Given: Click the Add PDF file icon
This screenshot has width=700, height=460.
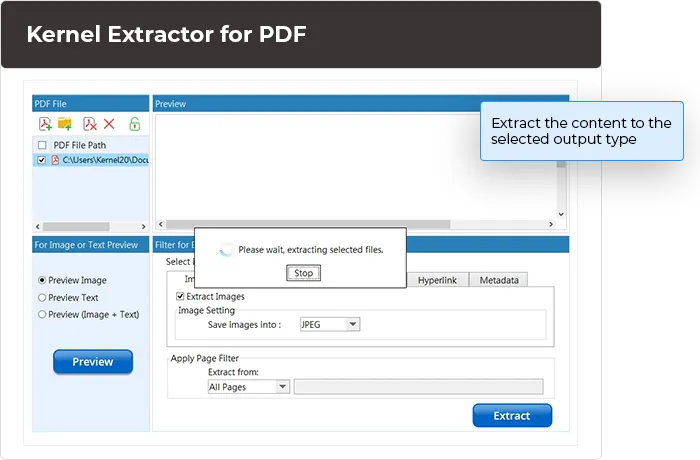Looking at the screenshot, I should pyautogui.click(x=45, y=124).
